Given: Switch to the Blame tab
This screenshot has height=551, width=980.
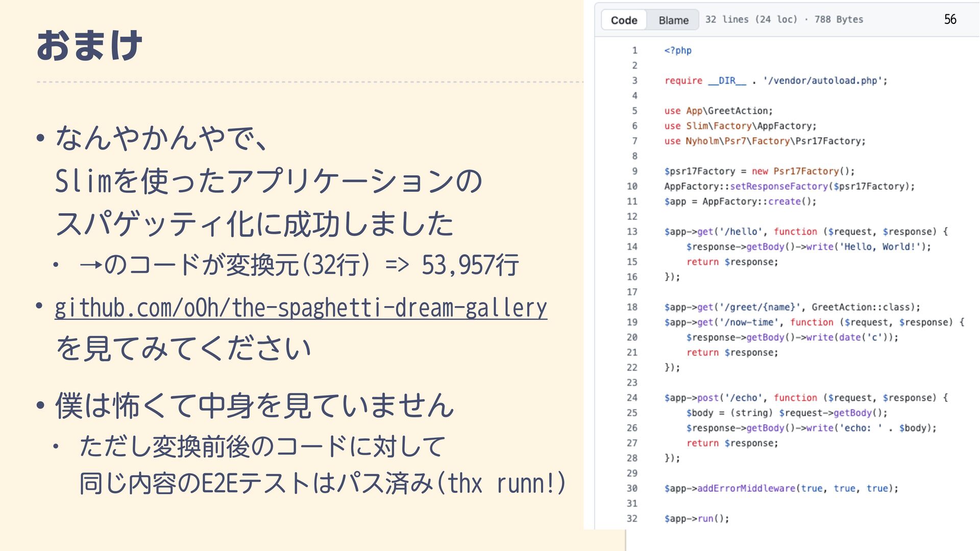Looking at the screenshot, I should (673, 20).
